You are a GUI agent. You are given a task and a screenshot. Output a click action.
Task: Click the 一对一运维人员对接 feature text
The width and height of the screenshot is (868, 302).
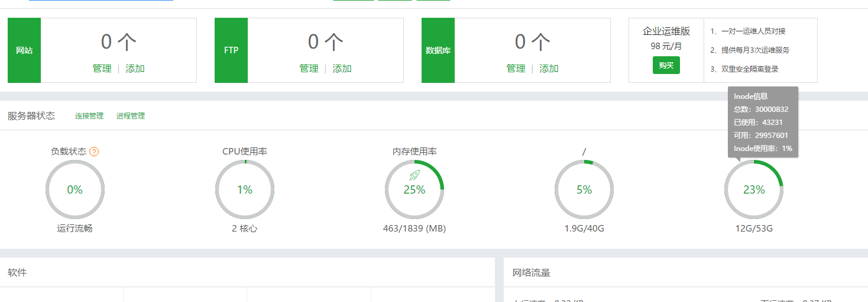[753, 31]
